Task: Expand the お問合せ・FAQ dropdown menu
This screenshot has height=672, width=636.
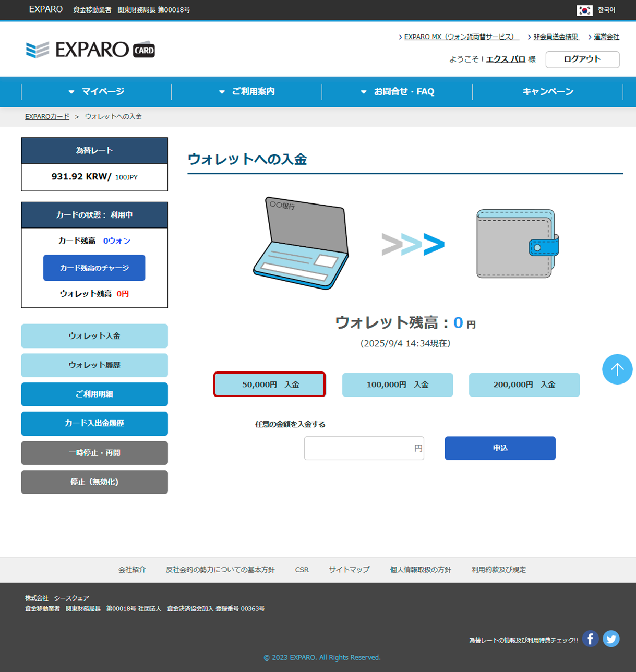Action: point(398,92)
